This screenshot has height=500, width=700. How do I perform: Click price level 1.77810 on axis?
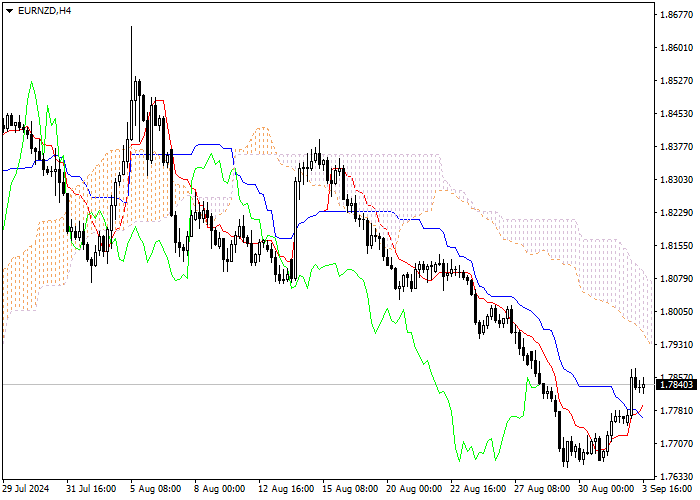tap(677, 411)
